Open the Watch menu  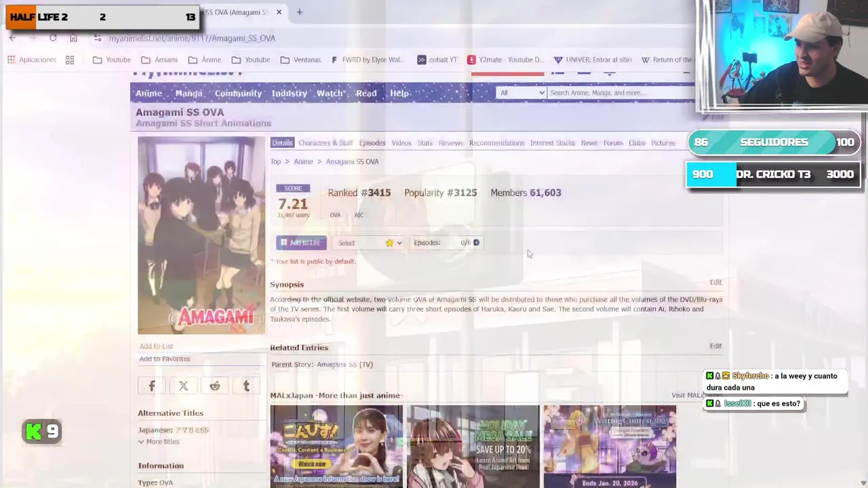[x=330, y=94]
